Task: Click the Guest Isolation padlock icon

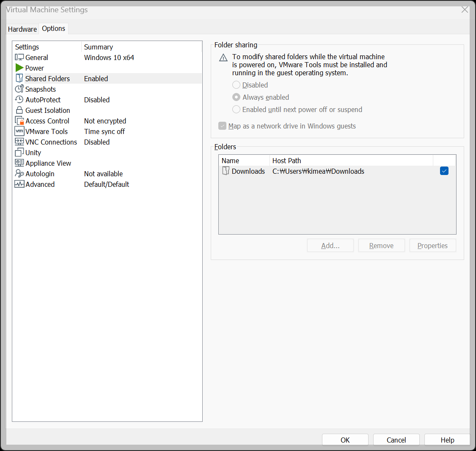Action: 19,110
